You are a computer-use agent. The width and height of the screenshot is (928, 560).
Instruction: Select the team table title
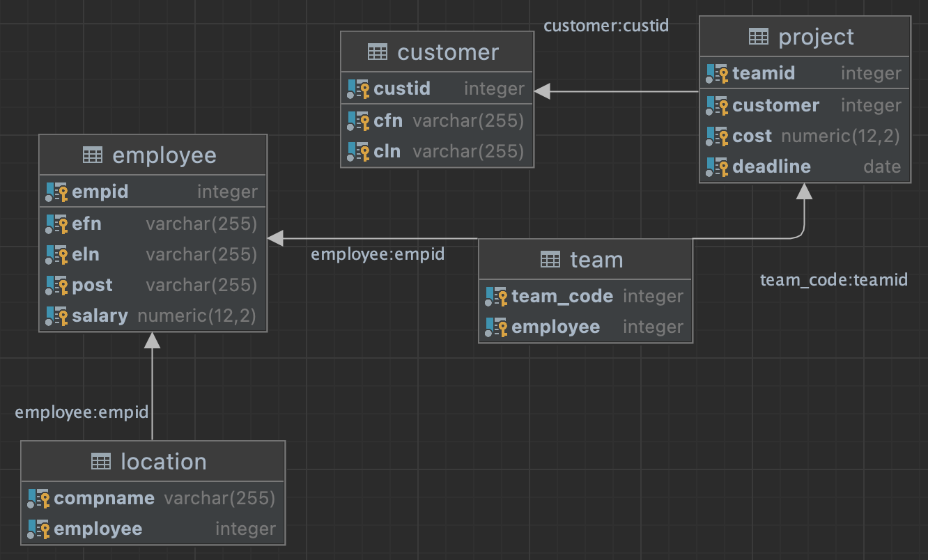596,260
